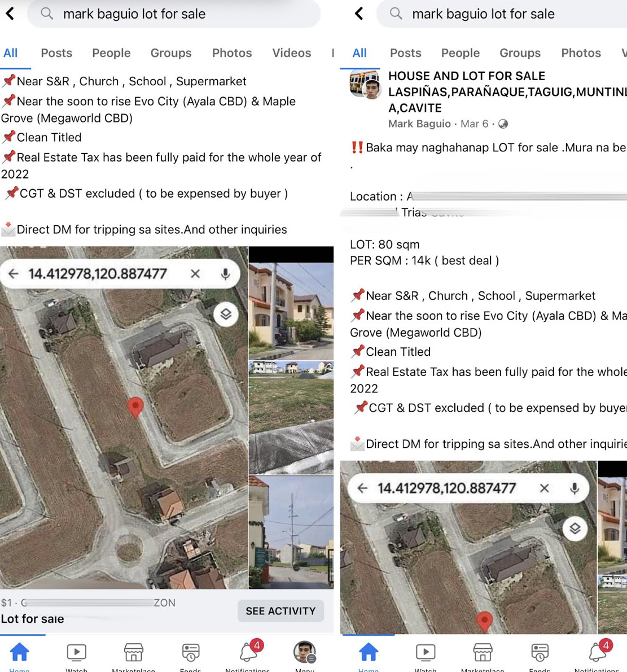Tap the SEE ACTIVITY button
Viewport: 627px width, 672px height.
point(280,610)
